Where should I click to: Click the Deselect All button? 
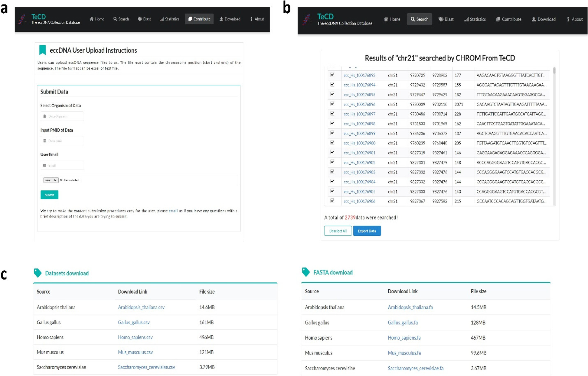click(338, 231)
